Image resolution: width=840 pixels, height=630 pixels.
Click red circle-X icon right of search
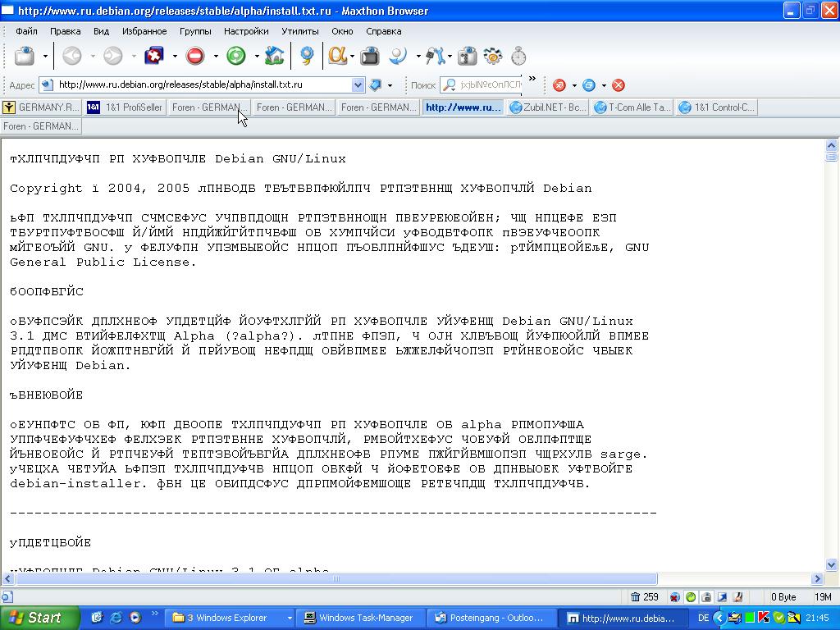tap(559, 85)
